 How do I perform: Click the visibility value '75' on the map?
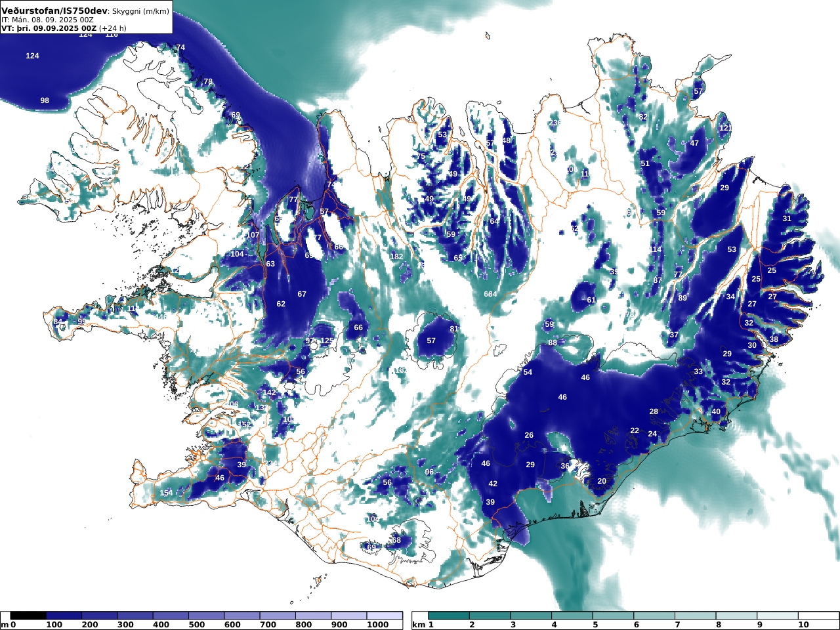click(422, 156)
